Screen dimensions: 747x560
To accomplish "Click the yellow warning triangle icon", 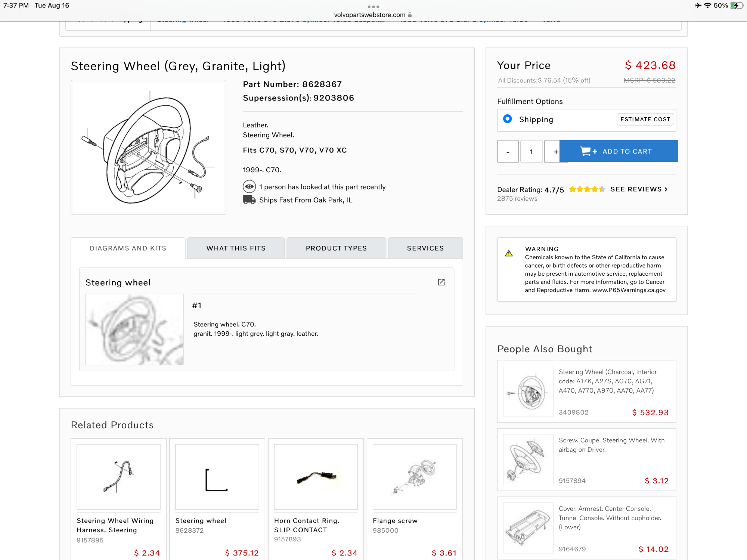I will coord(509,254).
